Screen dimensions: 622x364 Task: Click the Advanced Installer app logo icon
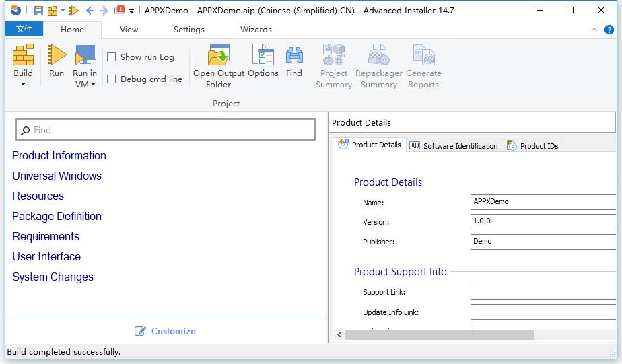tap(15, 10)
